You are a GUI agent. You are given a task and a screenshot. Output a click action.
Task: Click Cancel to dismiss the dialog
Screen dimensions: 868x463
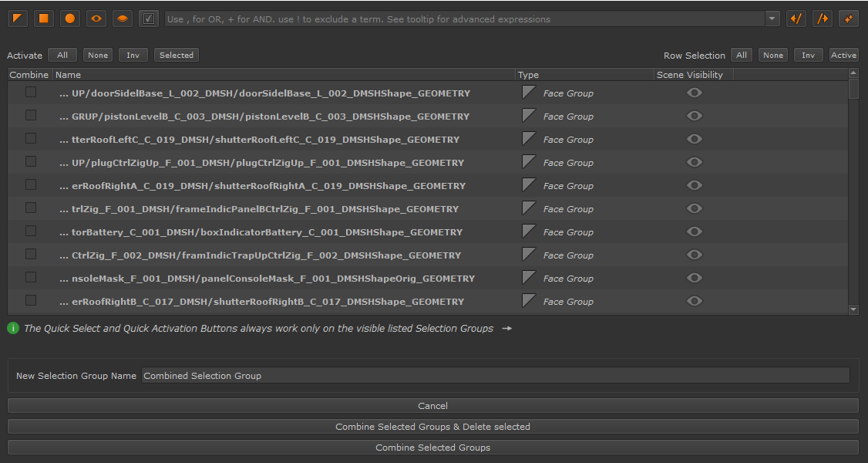coord(432,406)
